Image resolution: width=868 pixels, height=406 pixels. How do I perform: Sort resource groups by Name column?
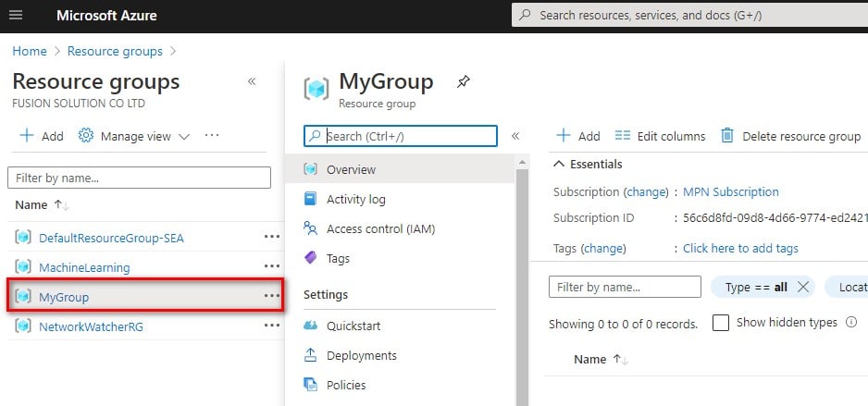pyautogui.click(x=42, y=204)
